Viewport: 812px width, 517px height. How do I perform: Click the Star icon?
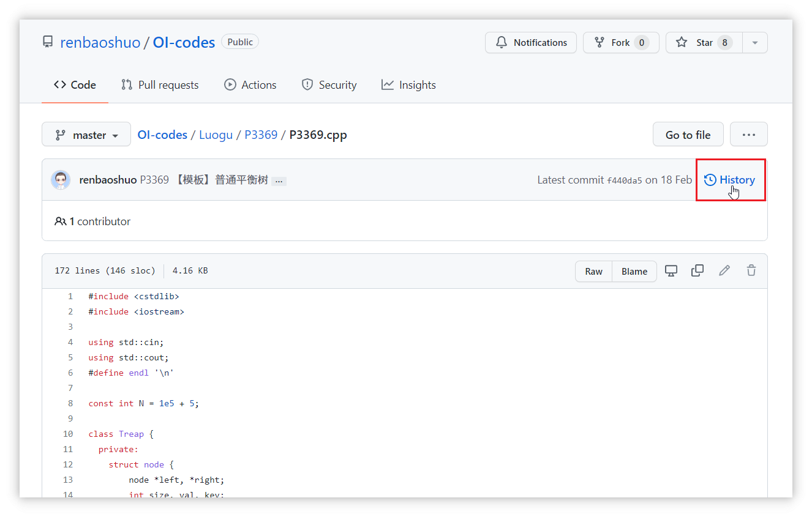coord(682,42)
